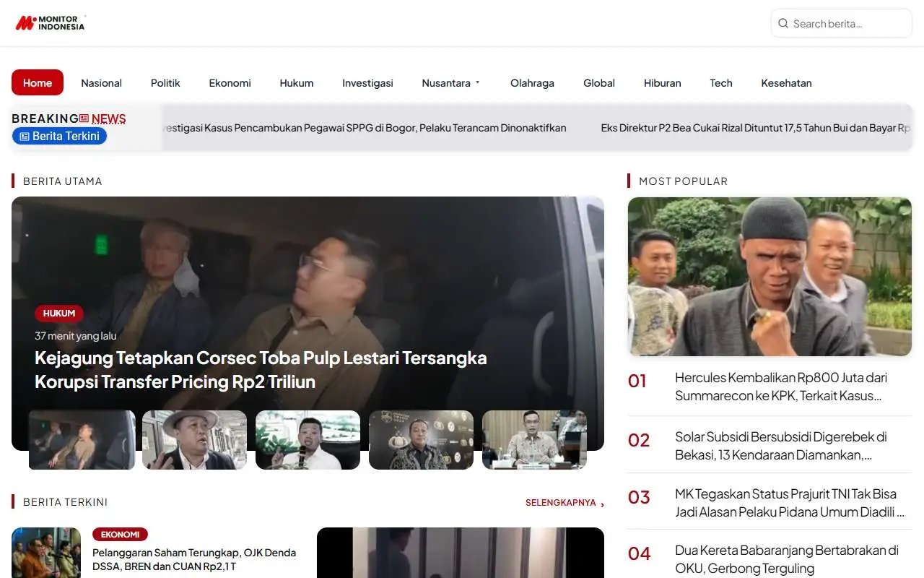
Task: Click the search magnifier icon
Action: [783, 24]
